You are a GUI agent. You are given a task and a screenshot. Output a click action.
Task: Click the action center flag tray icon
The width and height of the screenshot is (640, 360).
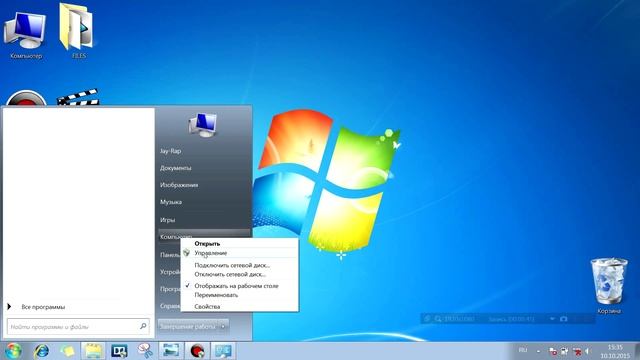(x=553, y=351)
